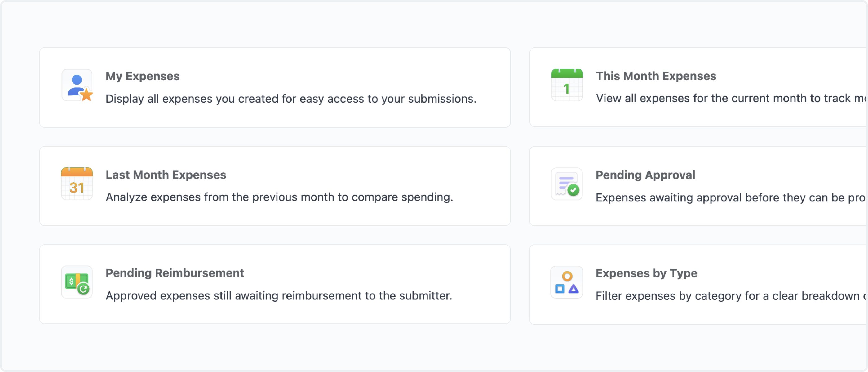Open the This Month Expenses view
The width and height of the screenshot is (868, 372).
[x=656, y=76]
